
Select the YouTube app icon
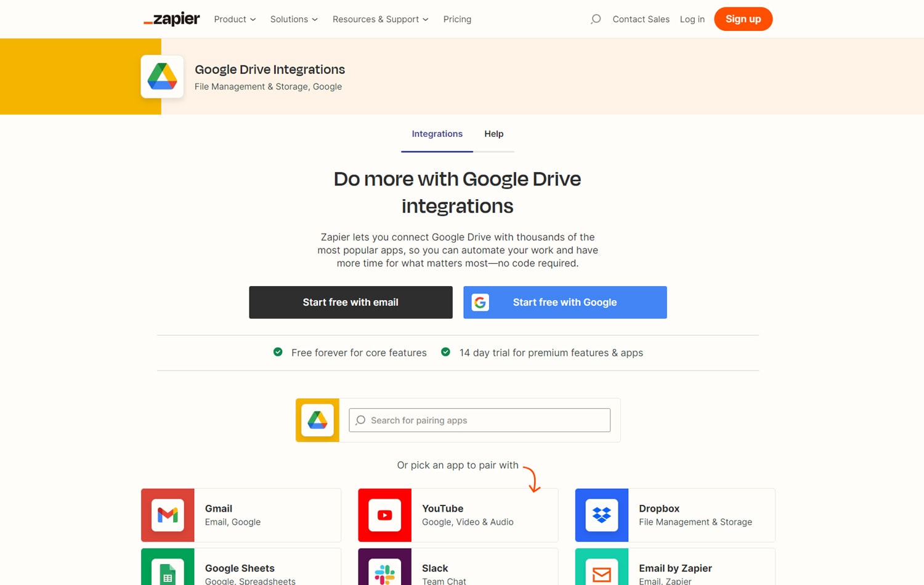tap(384, 515)
